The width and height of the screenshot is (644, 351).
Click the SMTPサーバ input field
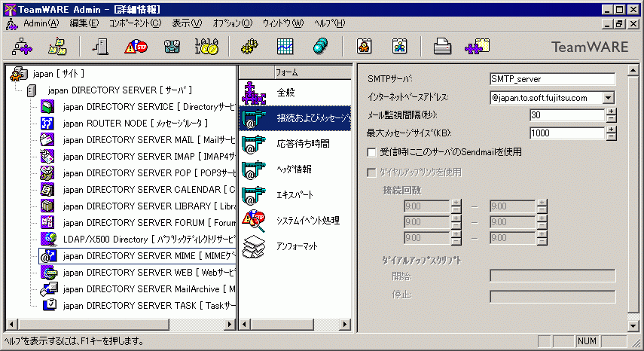[x=553, y=79]
